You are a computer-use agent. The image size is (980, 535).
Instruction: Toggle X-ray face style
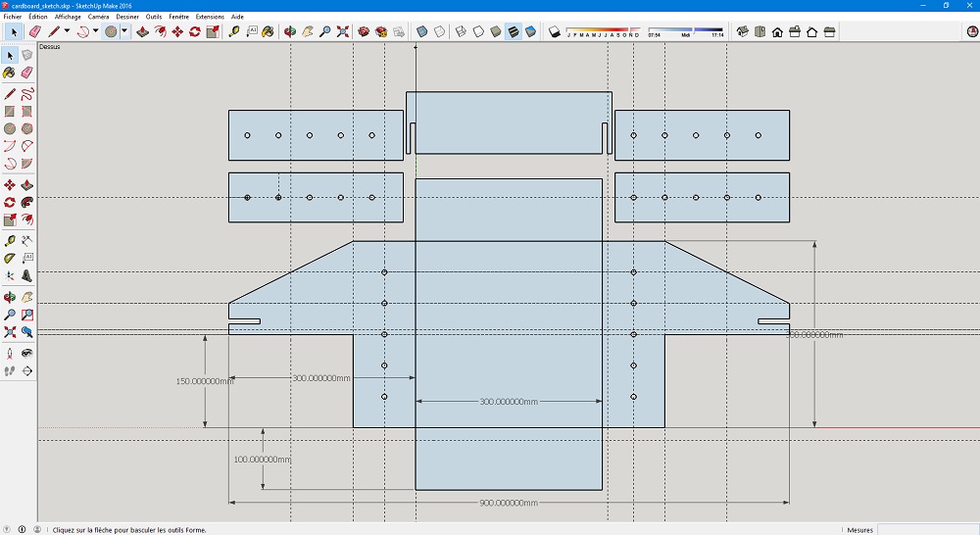tap(421, 31)
